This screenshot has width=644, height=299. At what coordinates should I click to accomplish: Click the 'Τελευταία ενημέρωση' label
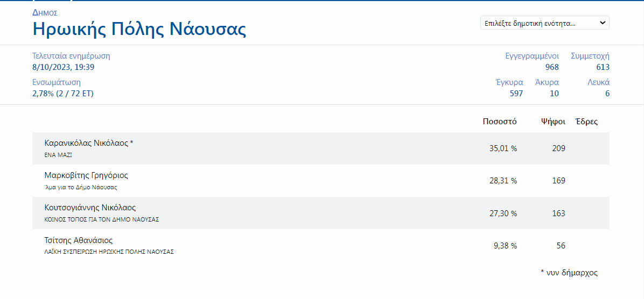click(71, 56)
